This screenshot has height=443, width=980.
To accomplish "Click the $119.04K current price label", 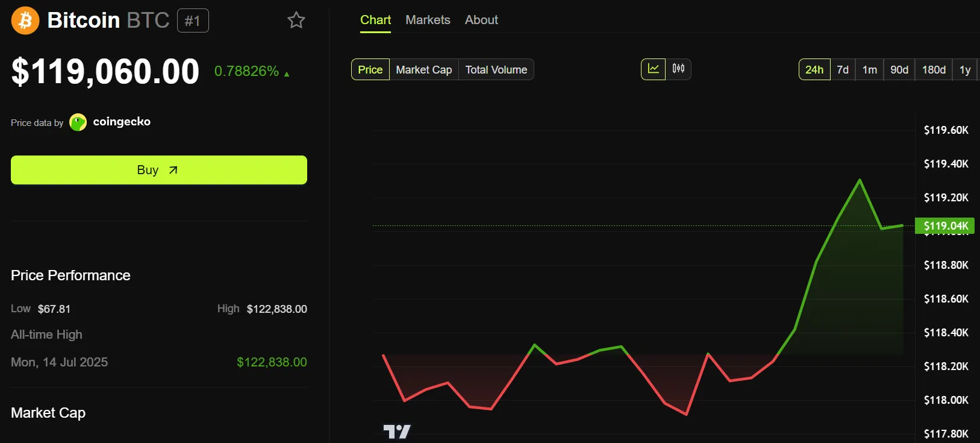I will (944, 226).
